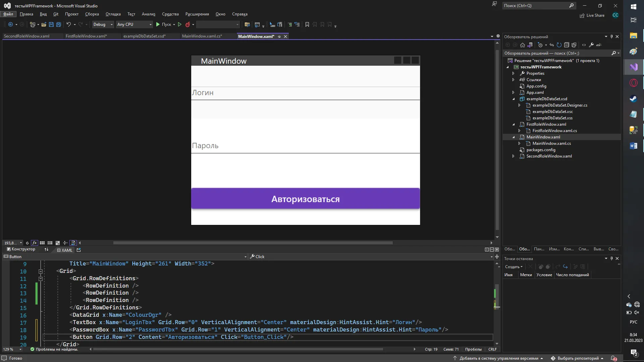The width and height of the screenshot is (644, 362).
Task: Click vertical split layout icon
Action: [487, 249]
